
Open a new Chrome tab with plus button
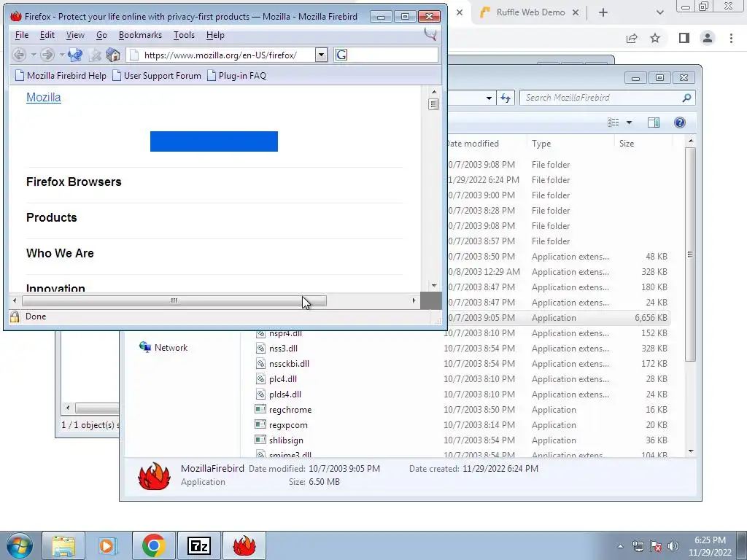603,12
